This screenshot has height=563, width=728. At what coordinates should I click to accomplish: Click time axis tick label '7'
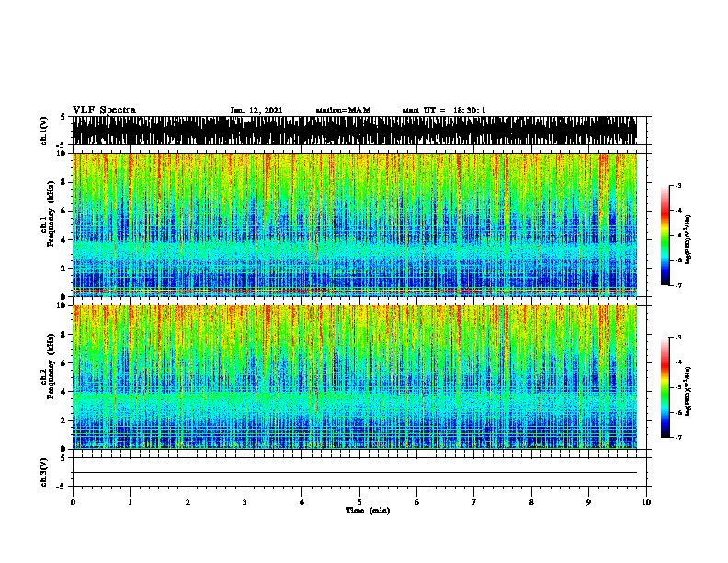474,502
